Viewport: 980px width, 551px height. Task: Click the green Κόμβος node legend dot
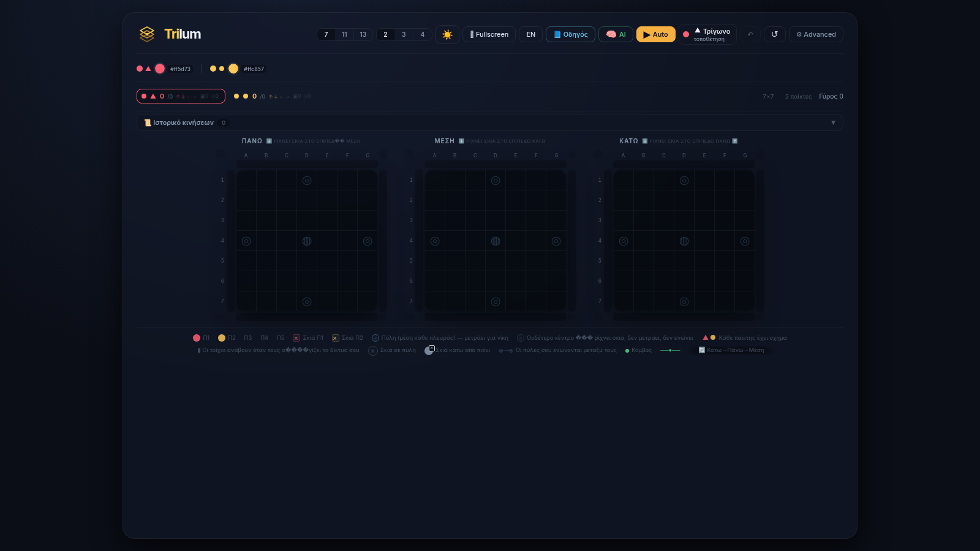[x=627, y=351]
